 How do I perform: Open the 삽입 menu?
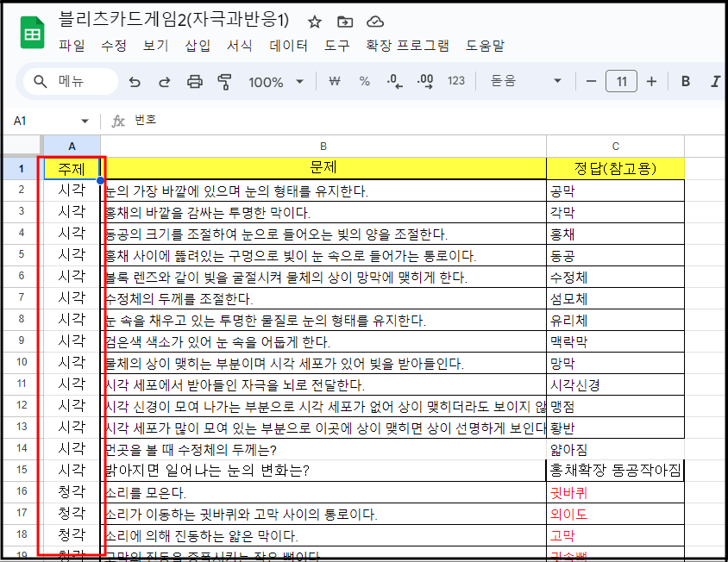[198, 46]
